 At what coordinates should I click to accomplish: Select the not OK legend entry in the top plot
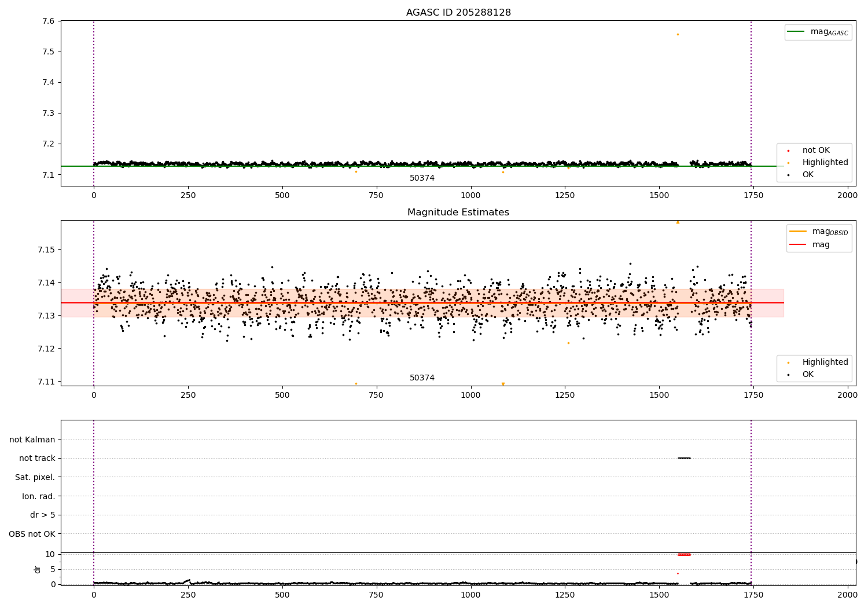coord(816,151)
